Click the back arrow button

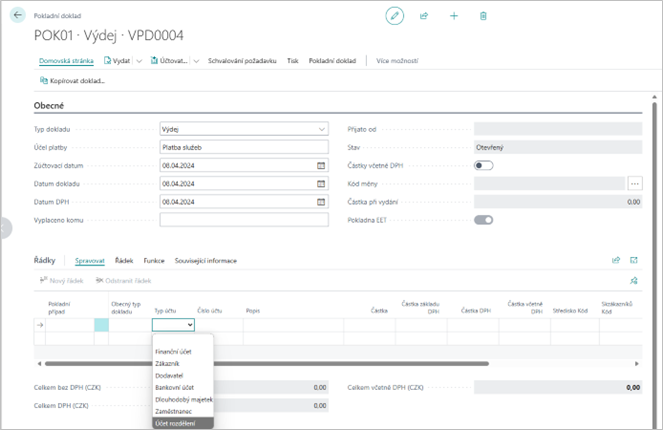pos(18,16)
